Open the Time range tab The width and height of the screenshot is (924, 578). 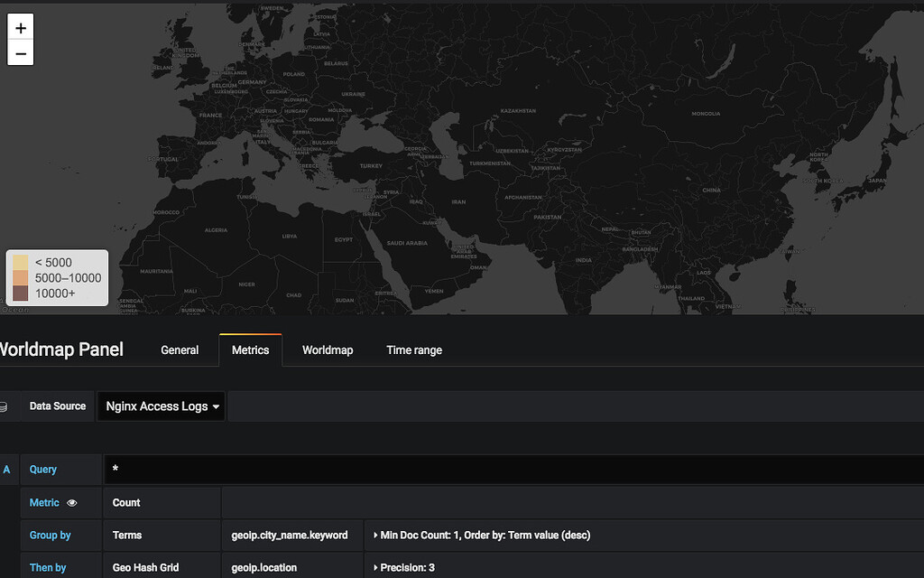pos(413,350)
